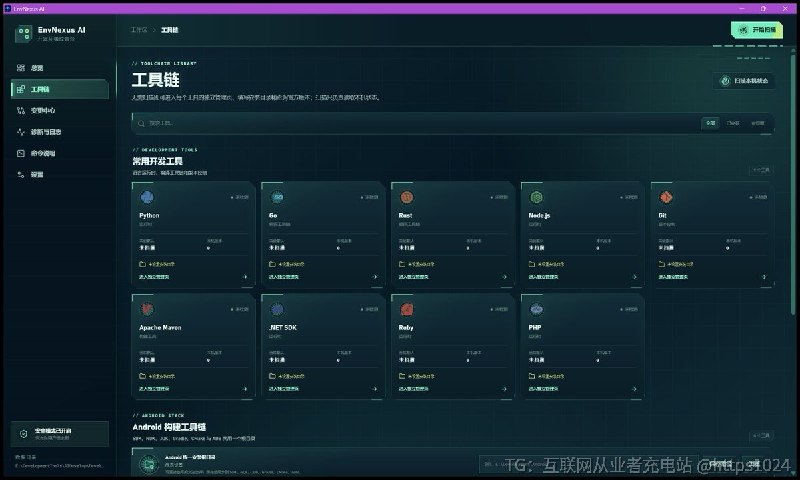Click the shield icon in the safe-mode status box
Screen dimensions: 800x480
click(x=23, y=434)
